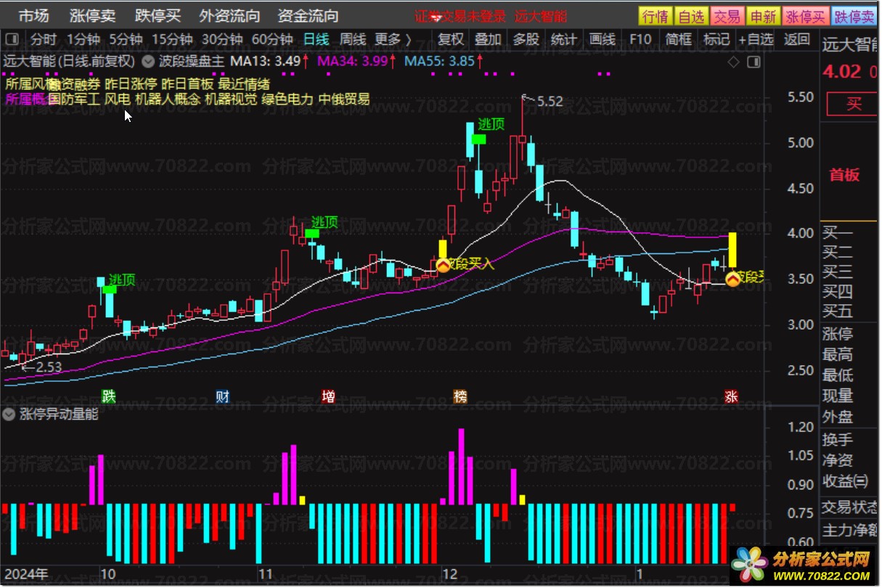Open the 统计 statistics tool
Viewport: 882px width, 588px height.
click(x=564, y=39)
